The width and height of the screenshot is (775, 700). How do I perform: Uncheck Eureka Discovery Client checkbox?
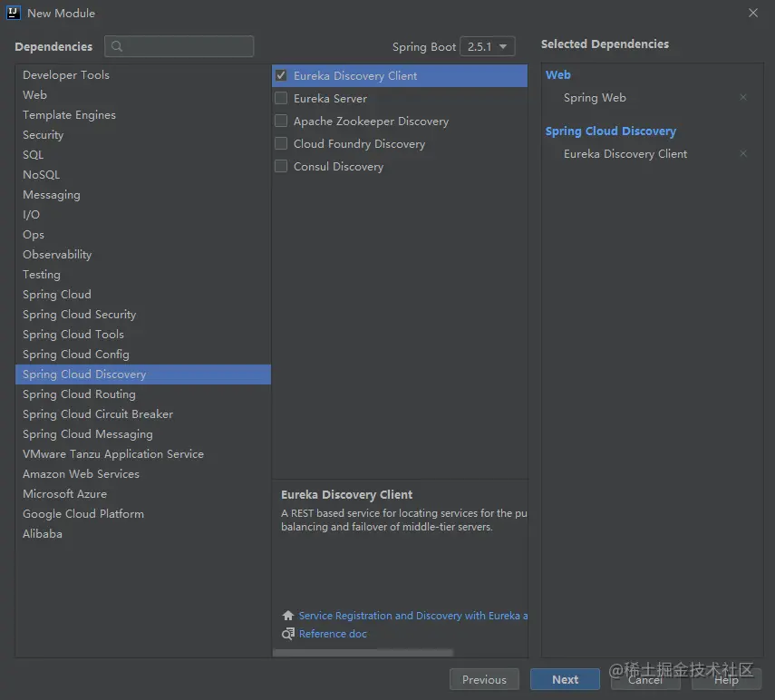coord(281,75)
